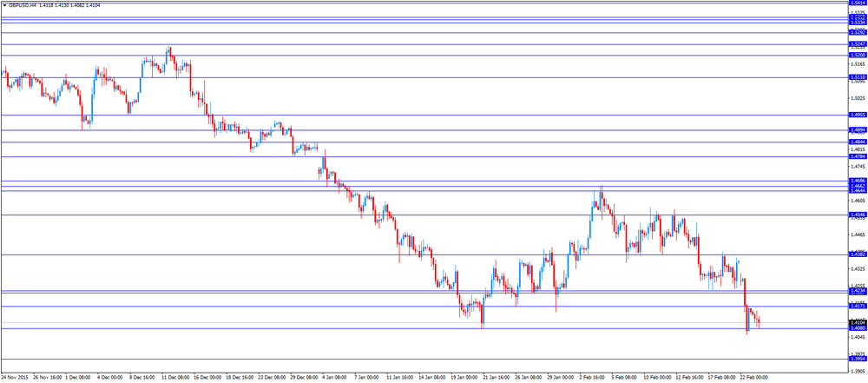Click the 1.4325 price scale value

857,269
